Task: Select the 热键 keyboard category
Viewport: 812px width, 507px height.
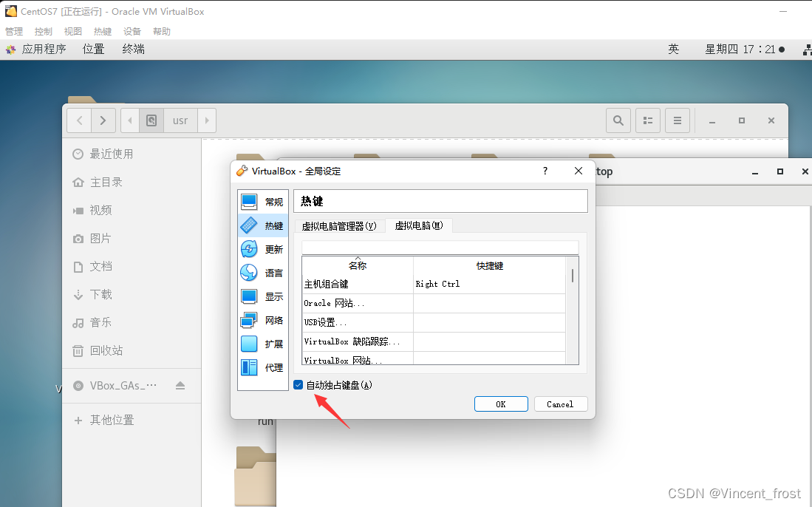Action: click(262, 226)
